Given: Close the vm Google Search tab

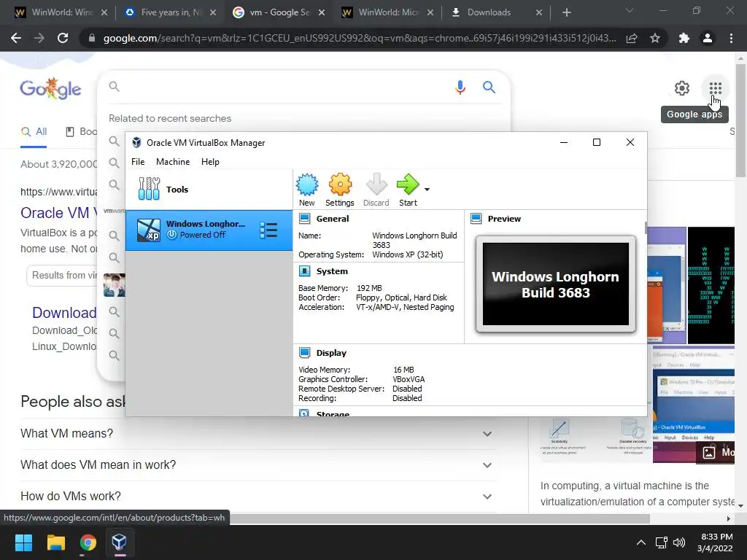Looking at the screenshot, I should (x=322, y=12).
